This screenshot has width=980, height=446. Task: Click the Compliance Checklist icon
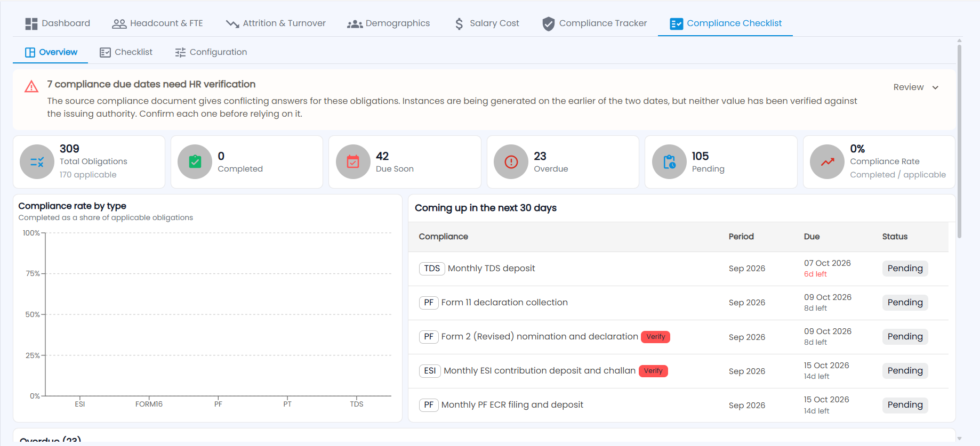(x=676, y=23)
